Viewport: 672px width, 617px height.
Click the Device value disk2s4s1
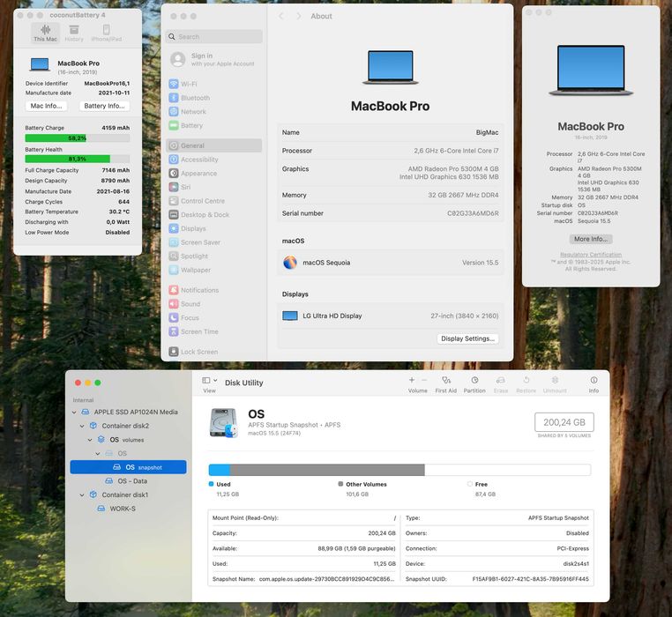(576, 564)
